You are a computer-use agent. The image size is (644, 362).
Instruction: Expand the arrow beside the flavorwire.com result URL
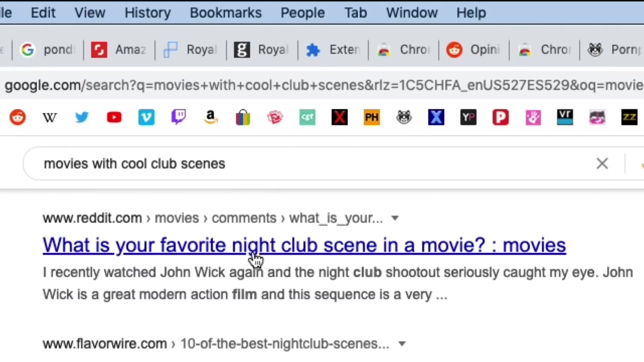(402, 344)
